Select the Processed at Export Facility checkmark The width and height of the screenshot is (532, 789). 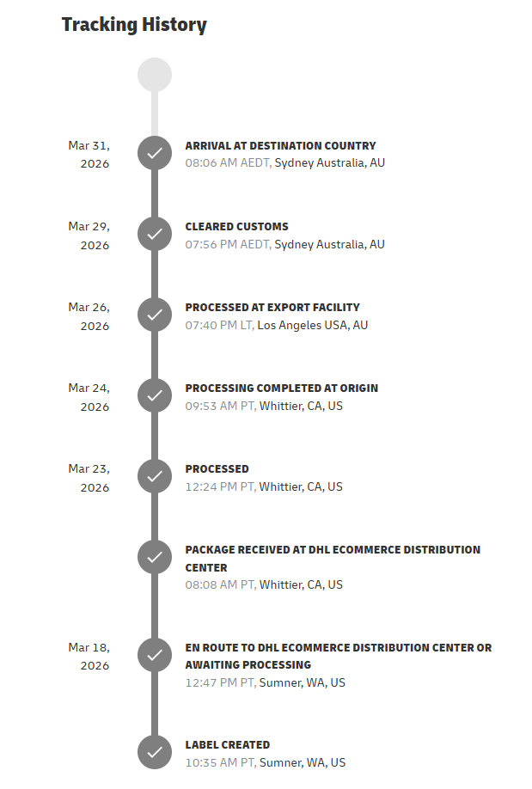click(x=155, y=315)
